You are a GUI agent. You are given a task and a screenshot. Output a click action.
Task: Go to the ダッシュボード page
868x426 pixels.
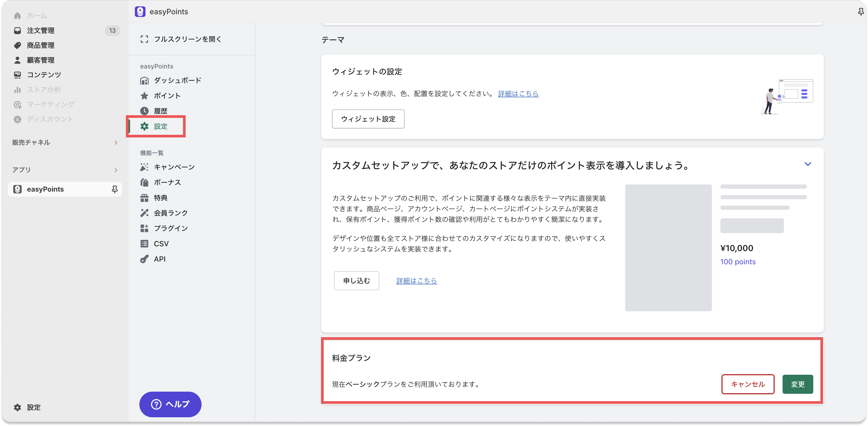pos(177,81)
